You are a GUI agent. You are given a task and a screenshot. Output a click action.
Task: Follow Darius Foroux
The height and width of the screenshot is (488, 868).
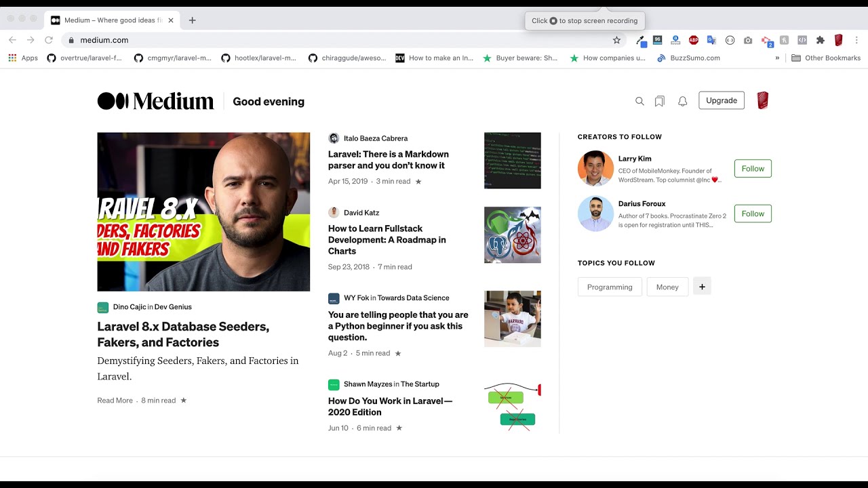[x=753, y=213]
